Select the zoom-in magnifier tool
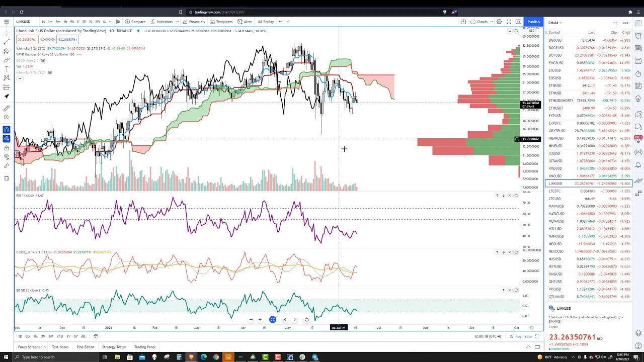Screen dimensions: 644x362 (x=6, y=117)
